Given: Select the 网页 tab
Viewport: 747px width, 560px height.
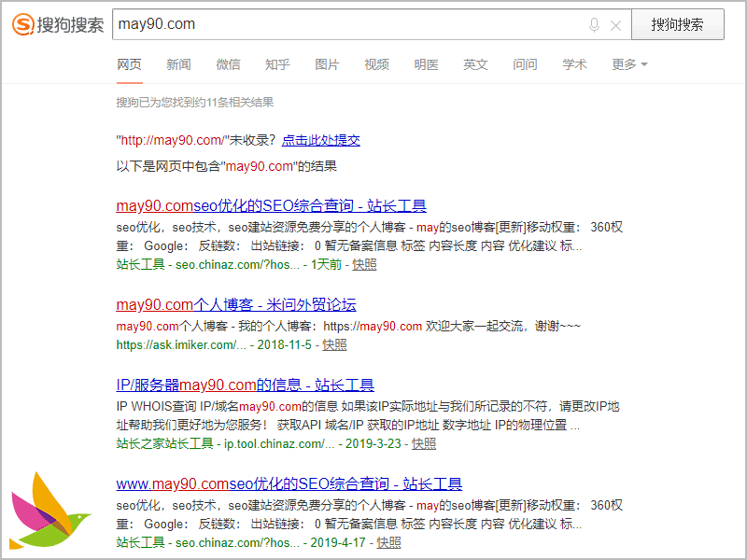Looking at the screenshot, I should coord(129,64).
